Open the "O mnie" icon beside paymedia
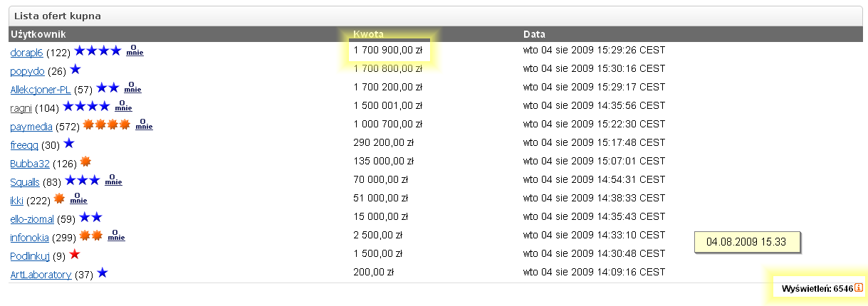This screenshot has height=306, width=868. point(144,125)
